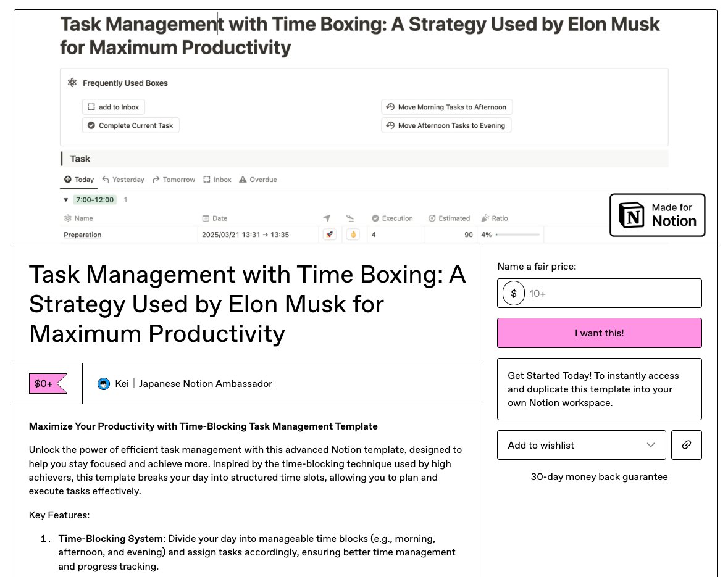Click the Name column header

pos(78,218)
